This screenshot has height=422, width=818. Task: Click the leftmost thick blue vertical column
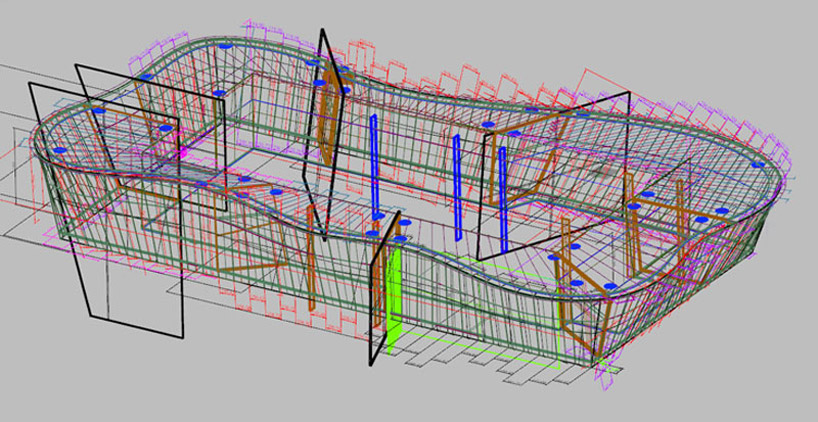pyautogui.click(x=374, y=165)
